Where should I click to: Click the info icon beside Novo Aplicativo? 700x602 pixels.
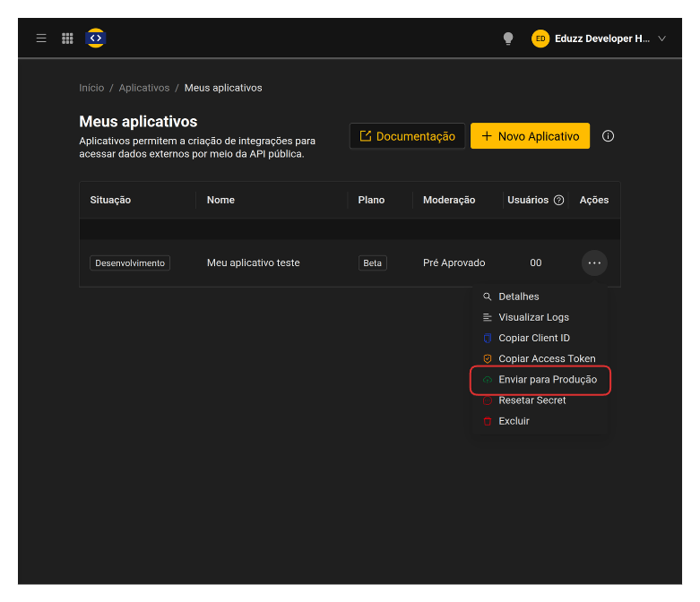(608, 136)
